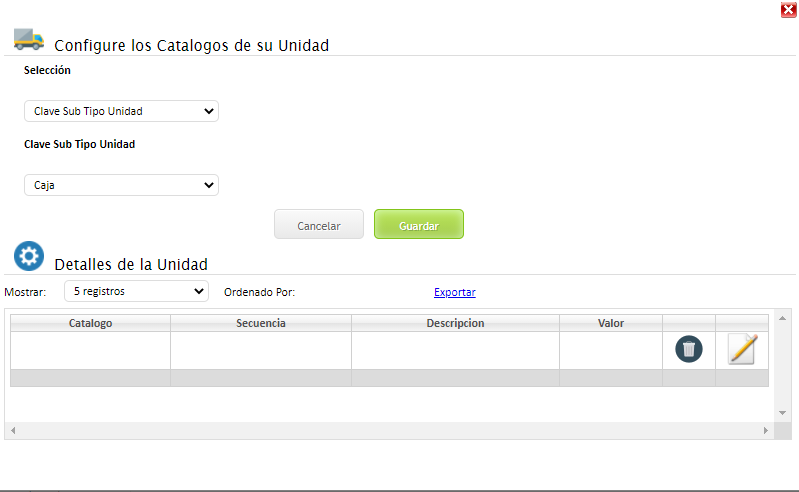Click the table's vertical scroll down arrow
Image resolution: width=799 pixels, height=492 pixels.
tap(783, 413)
